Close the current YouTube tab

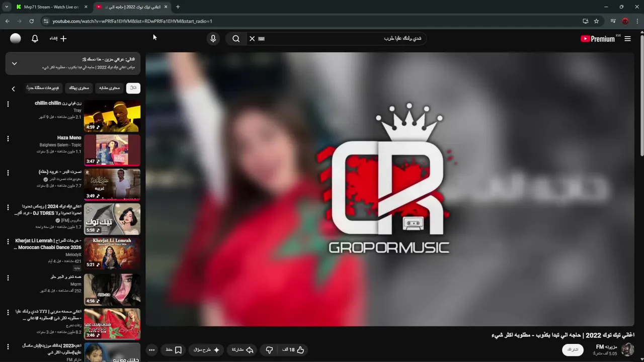pyautogui.click(x=166, y=7)
